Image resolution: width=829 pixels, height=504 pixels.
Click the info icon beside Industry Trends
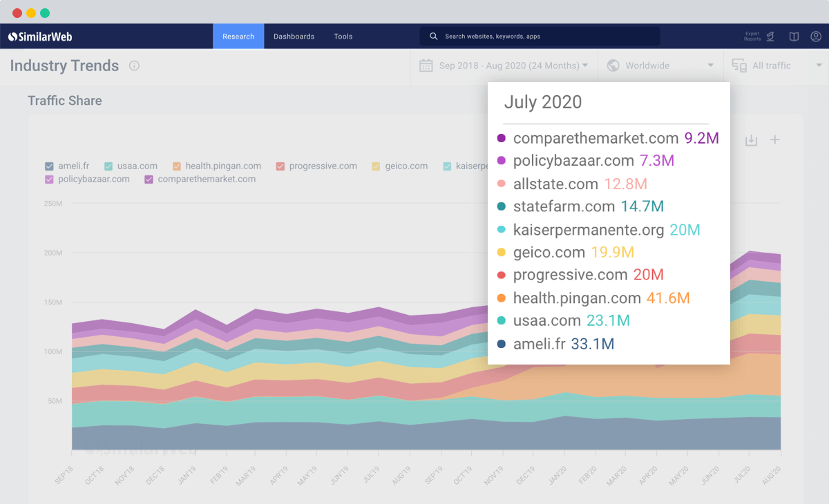pos(134,66)
